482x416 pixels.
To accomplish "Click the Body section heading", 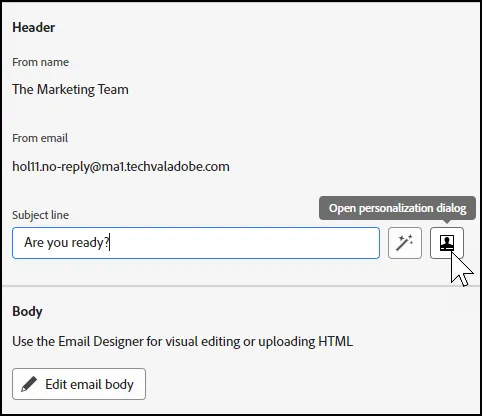I will 27,311.
